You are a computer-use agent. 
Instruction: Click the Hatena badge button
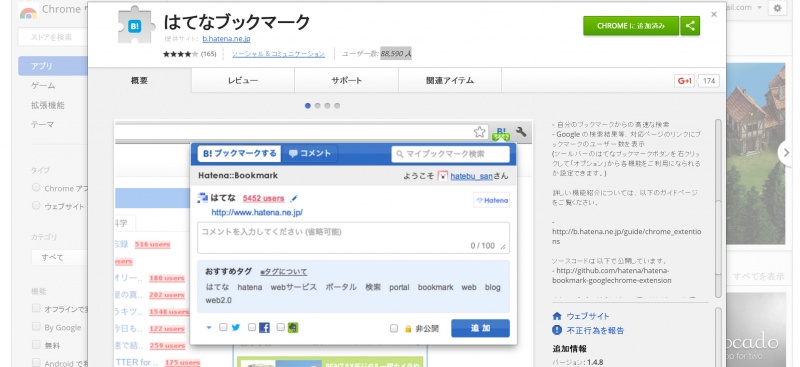point(491,201)
